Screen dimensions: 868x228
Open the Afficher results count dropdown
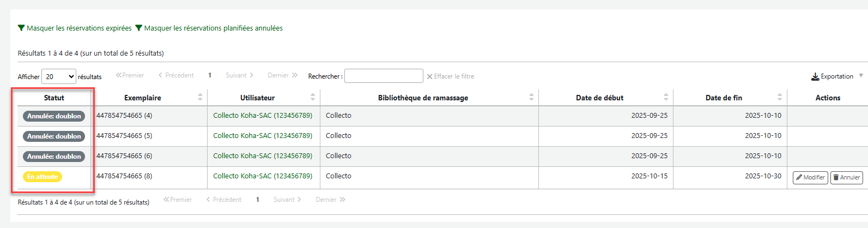tap(59, 76)
